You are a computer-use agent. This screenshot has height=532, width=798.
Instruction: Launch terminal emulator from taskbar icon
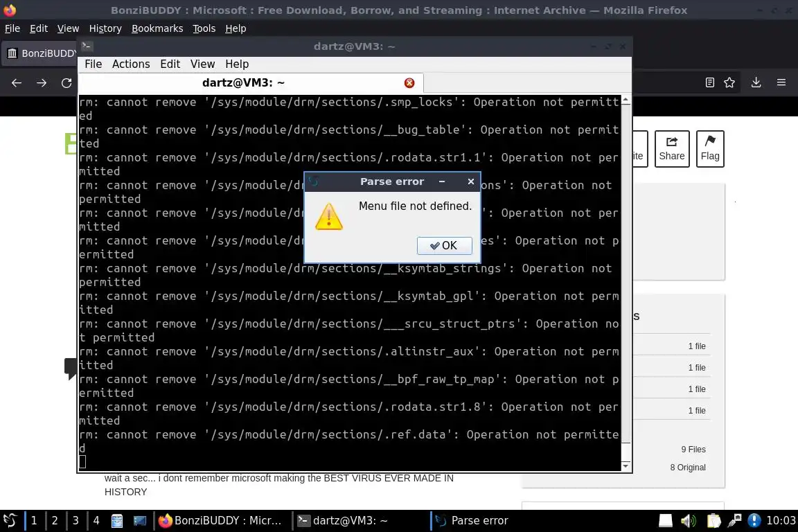[x=139, y=521]
